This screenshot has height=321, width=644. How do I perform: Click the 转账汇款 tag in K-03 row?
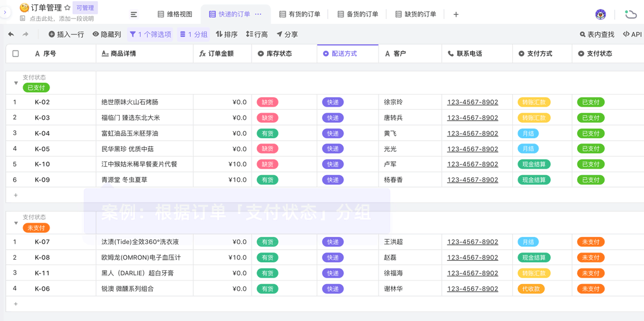click(x=534, y=118)
